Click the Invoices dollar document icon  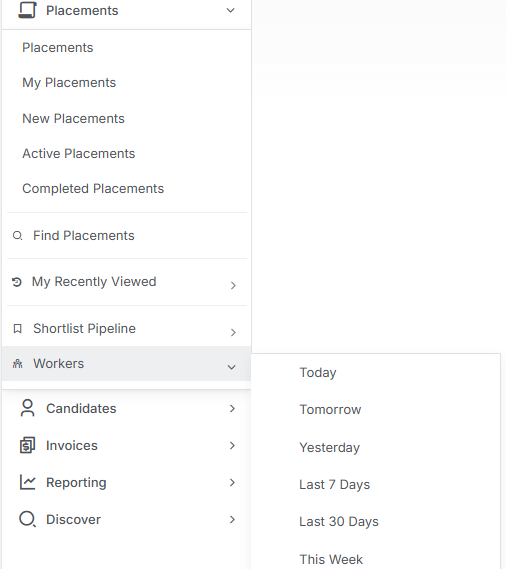28,445
